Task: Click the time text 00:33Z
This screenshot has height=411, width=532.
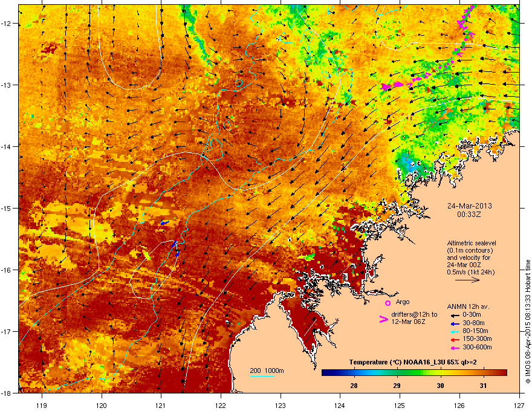Action: (469, 215)
